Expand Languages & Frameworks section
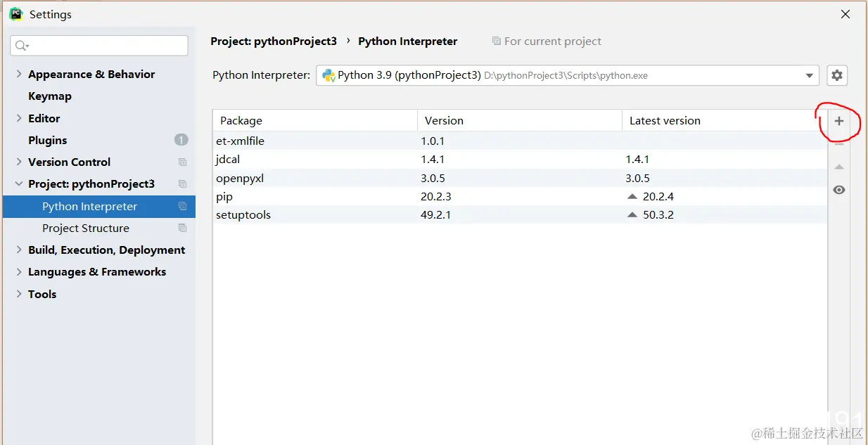Viewport: 868px width, 445px height. tap(19, 271)
